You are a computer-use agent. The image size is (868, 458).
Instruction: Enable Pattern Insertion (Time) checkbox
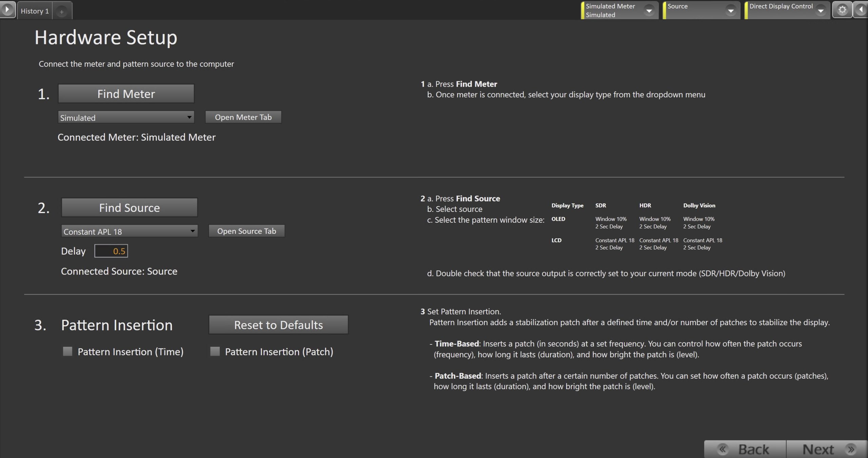tap(67, 351)
